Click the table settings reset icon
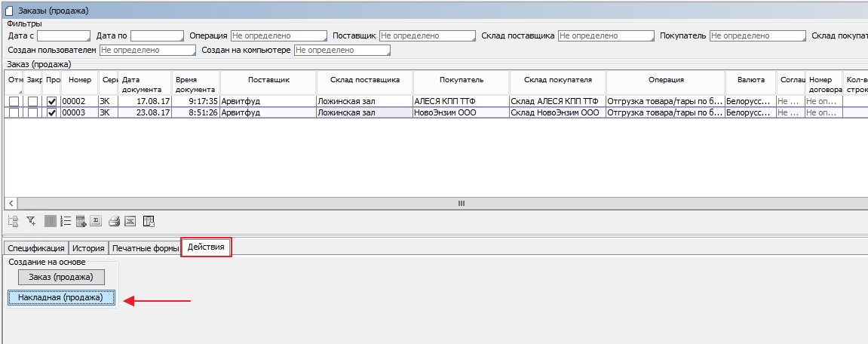The height and width of the screenshot is (344, 868). click(x=149, y=221)
